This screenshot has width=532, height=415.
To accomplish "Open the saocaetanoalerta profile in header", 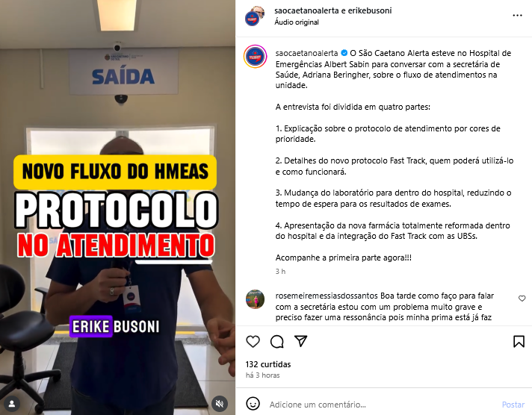I will tap(306, 10).
